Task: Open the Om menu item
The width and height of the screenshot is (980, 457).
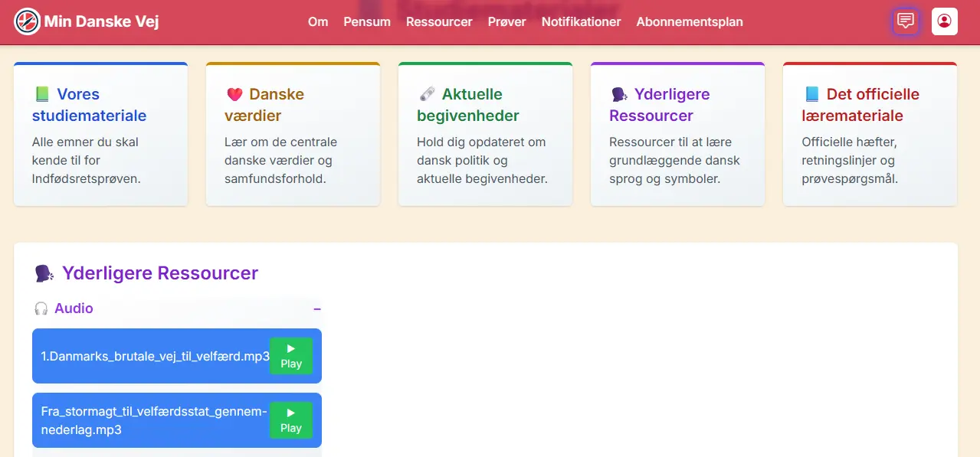Action: pyautogui.click(x=318, y=21)
